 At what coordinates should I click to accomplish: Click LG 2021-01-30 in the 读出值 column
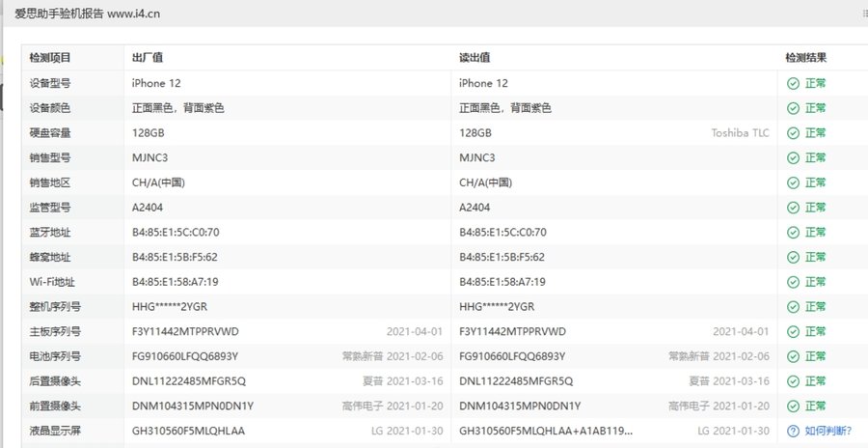pos(734,431)
